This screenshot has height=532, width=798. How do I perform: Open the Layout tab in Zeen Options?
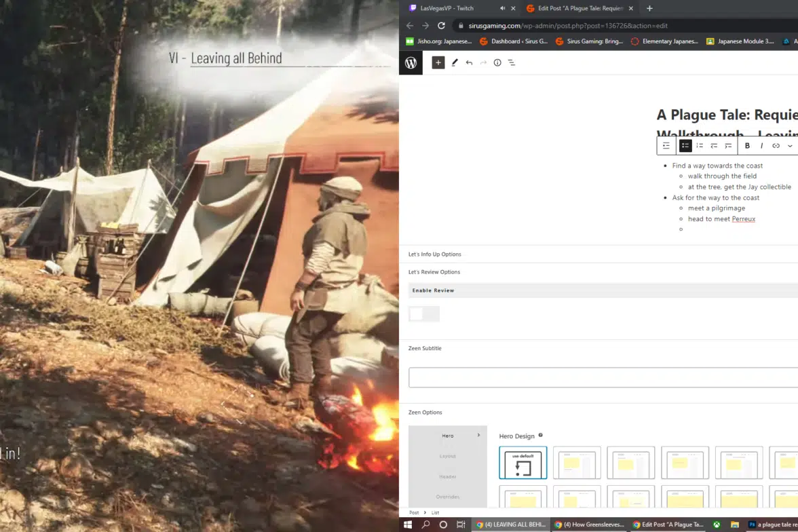tap(447, 456)
